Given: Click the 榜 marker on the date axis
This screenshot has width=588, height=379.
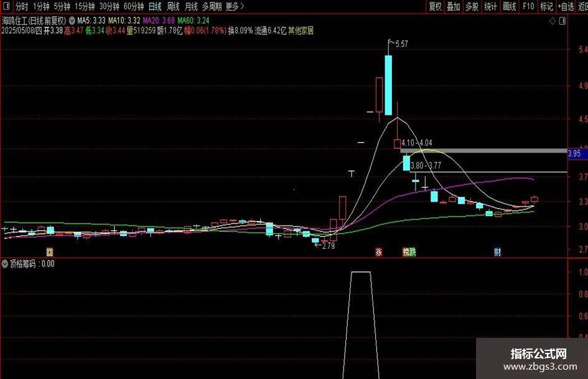Looking at the screenshot, I should point(406,252).
